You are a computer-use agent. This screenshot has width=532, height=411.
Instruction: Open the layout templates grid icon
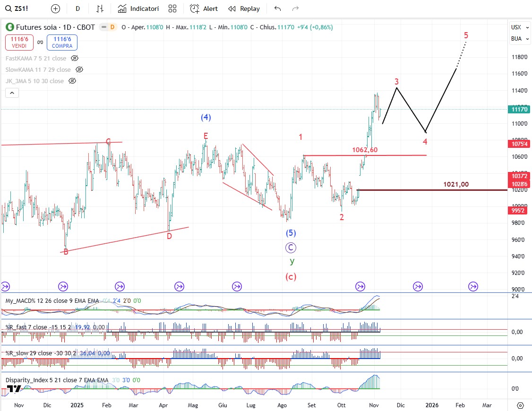click(x=172, y=9)
